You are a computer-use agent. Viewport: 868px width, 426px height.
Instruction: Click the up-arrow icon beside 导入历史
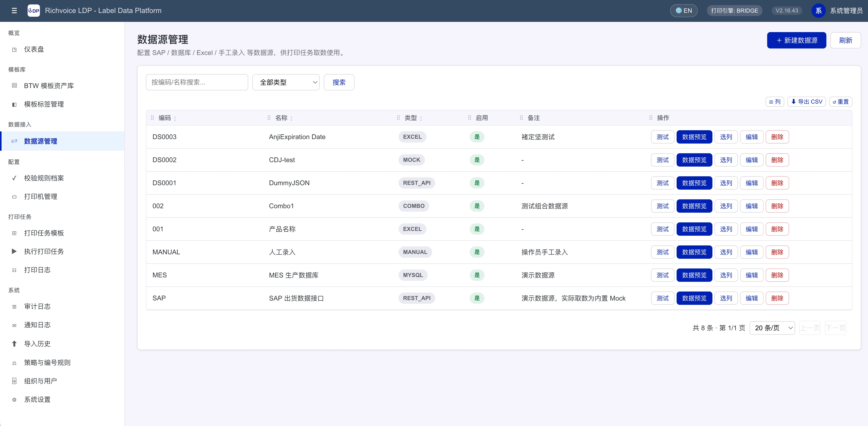(x=14, y=344)
